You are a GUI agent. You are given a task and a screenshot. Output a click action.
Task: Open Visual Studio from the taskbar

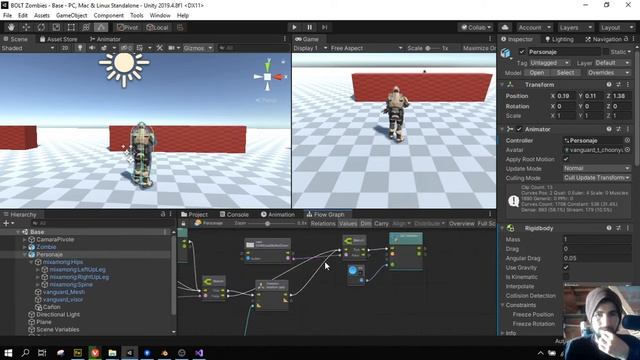199,353
